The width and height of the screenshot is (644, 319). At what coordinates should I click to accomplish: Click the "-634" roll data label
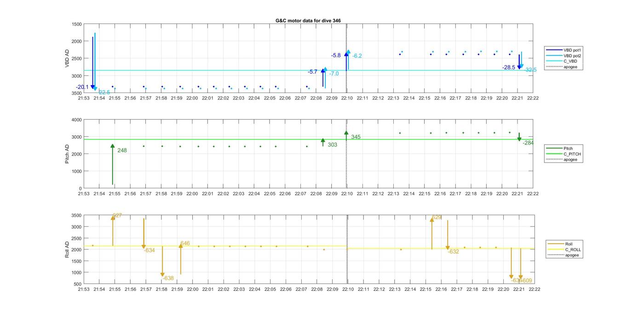pyautogui.click(x=149, y=250)
